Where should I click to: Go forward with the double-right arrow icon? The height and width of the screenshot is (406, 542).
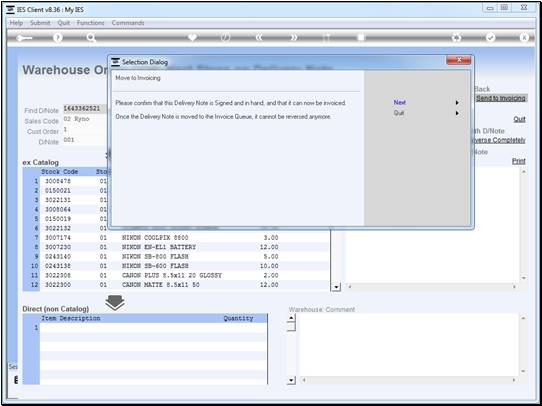293,38
